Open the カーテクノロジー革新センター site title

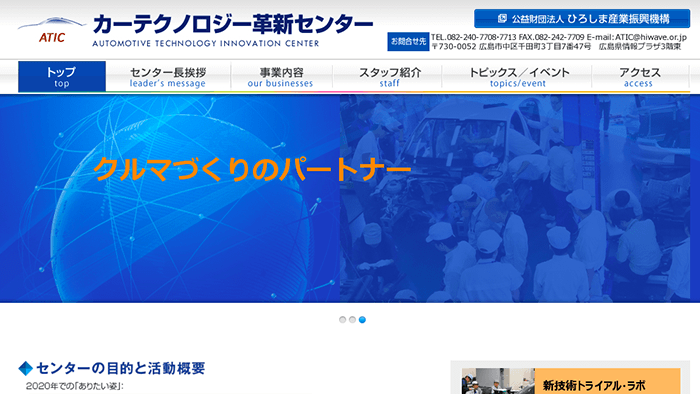pos(233,25)
